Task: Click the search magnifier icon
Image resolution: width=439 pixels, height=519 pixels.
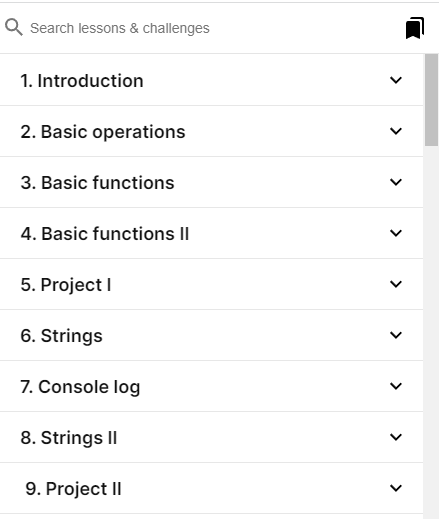Action: coord(14,27)
